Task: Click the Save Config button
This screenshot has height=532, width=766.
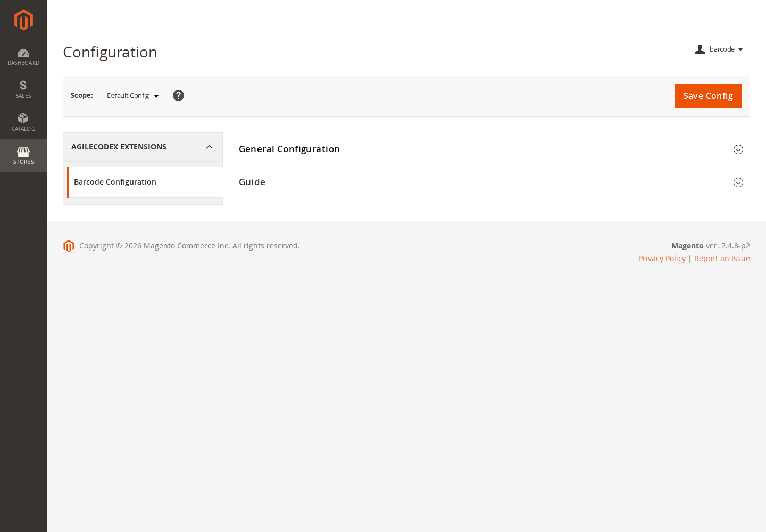Action: (708, 96)
